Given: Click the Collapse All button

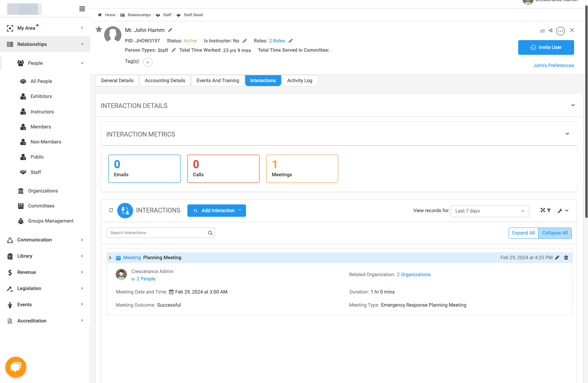Looking at the screenshot, I should pyautogui.click(x=555, y=233).
